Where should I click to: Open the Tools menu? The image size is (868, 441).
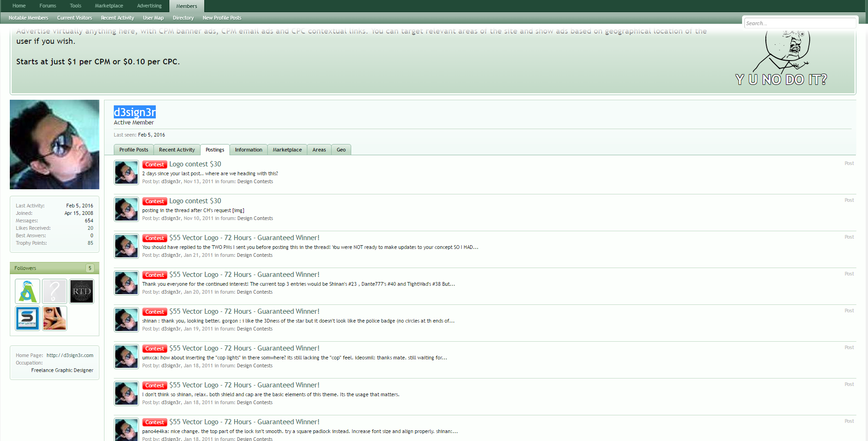(76, 6)
